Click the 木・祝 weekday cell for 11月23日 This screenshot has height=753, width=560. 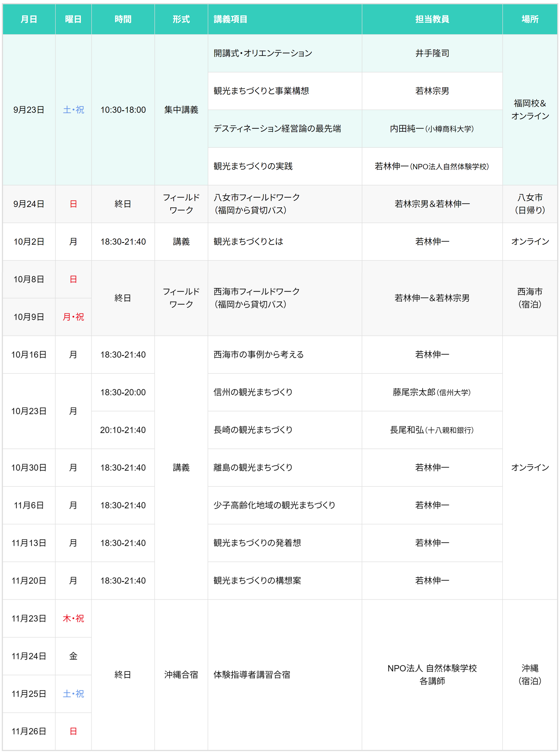(73, 618)
